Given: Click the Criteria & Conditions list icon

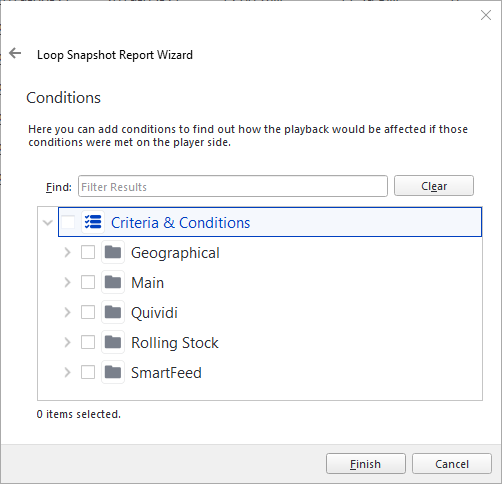Looking at the screenshot, I should point(93,222).
